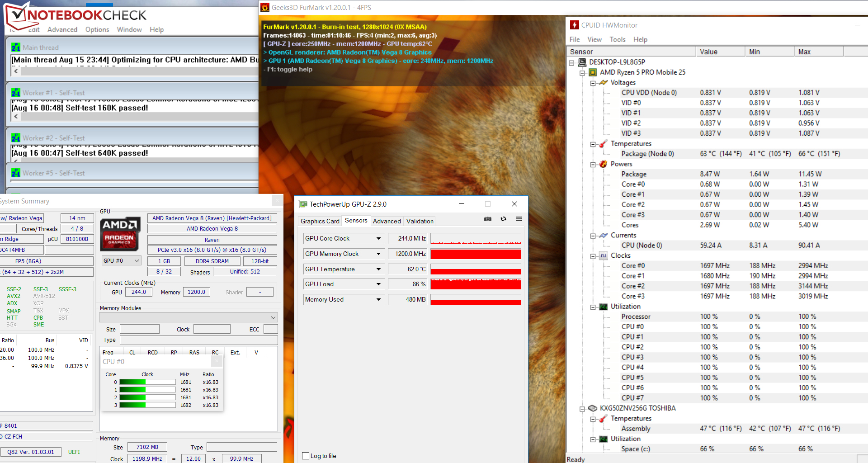The height and width of the screenshot is (463, 868).
Task: Refresh GPU-Z sensors using the refresh icon
Action: click(503, 219)
